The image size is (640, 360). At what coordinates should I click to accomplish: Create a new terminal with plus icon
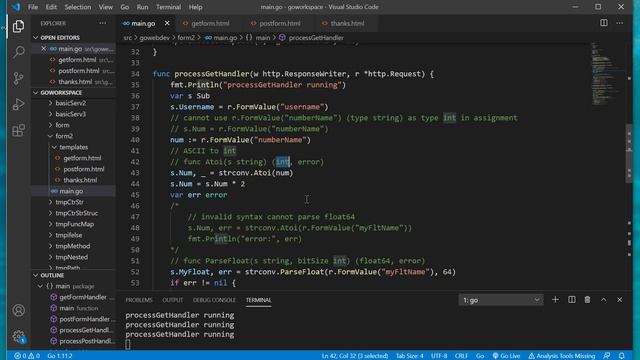(x=555, y=300)
